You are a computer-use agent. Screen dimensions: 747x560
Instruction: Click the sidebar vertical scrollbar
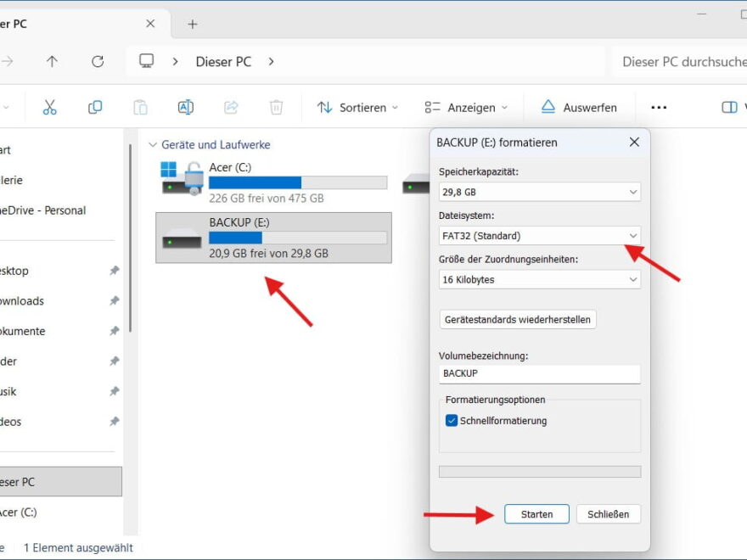click(130, 238)
